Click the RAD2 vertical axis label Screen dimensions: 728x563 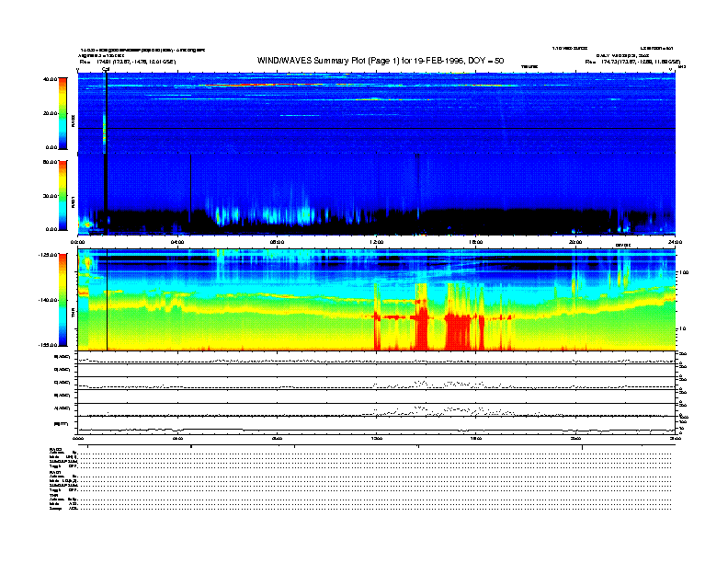coord(73,121)
